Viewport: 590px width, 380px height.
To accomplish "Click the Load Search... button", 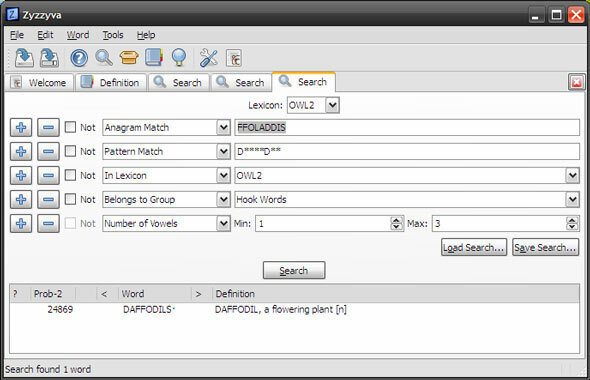I will (474, 248).
